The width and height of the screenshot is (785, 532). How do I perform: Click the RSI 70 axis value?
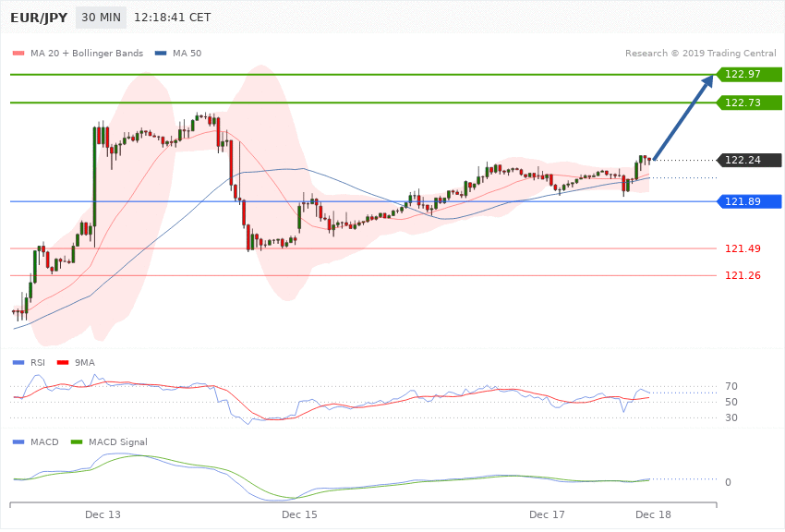[x=731, y=386]
